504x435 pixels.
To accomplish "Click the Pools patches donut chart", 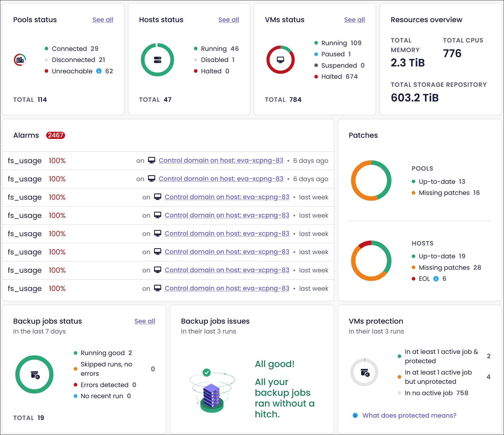I will click(x=371, y=181).
